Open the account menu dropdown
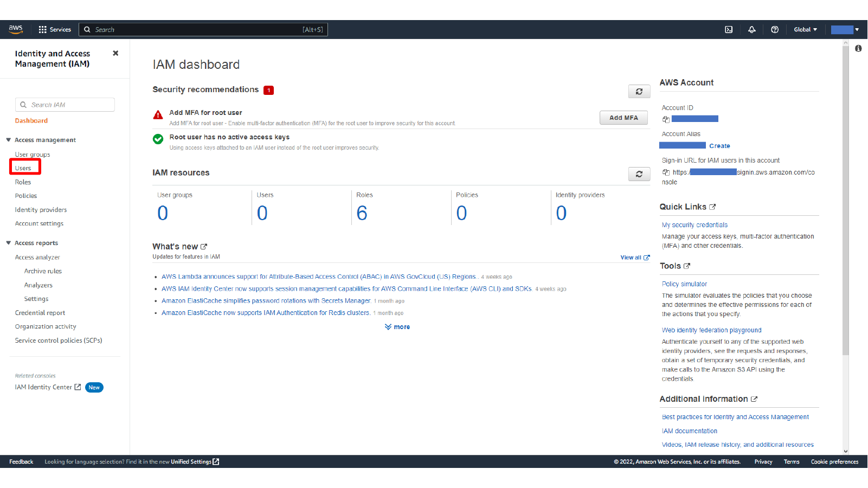This screenshot has height=488, width=868. (845, 30)
